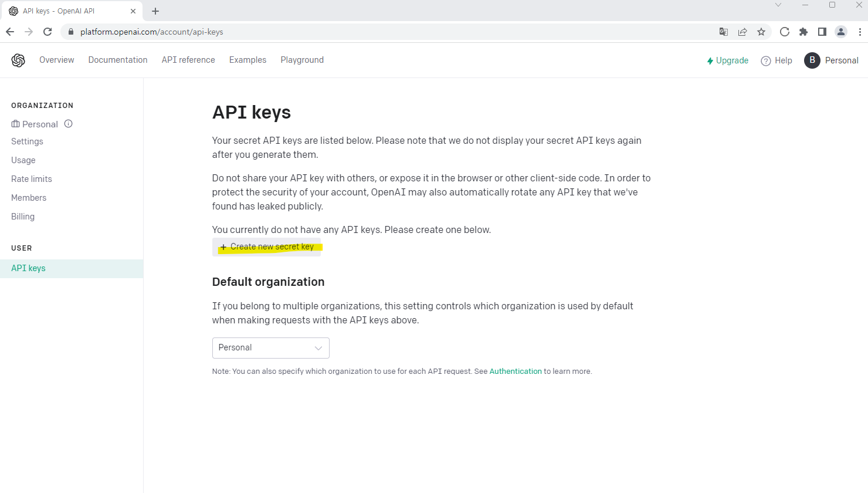Image resolution: width=868 pixels, height=493 pixels.
Task: Expand the Personal default organization dropdown
Action: click(x=271, y=348)
